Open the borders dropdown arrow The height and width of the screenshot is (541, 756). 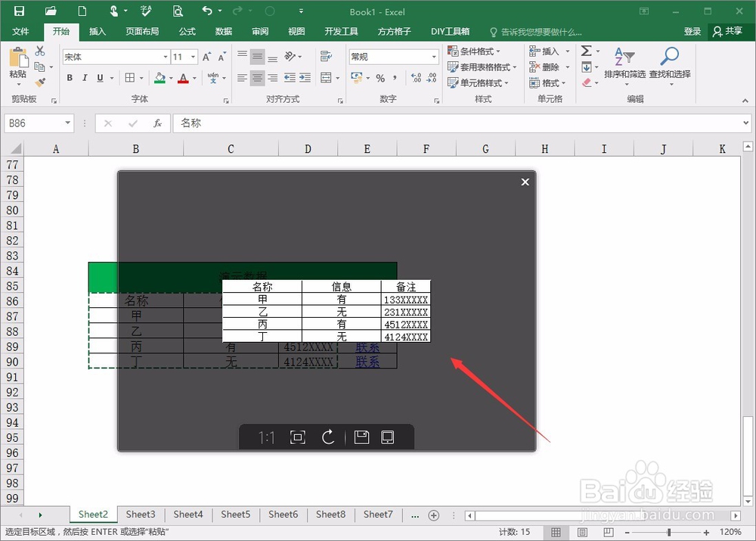141,78
